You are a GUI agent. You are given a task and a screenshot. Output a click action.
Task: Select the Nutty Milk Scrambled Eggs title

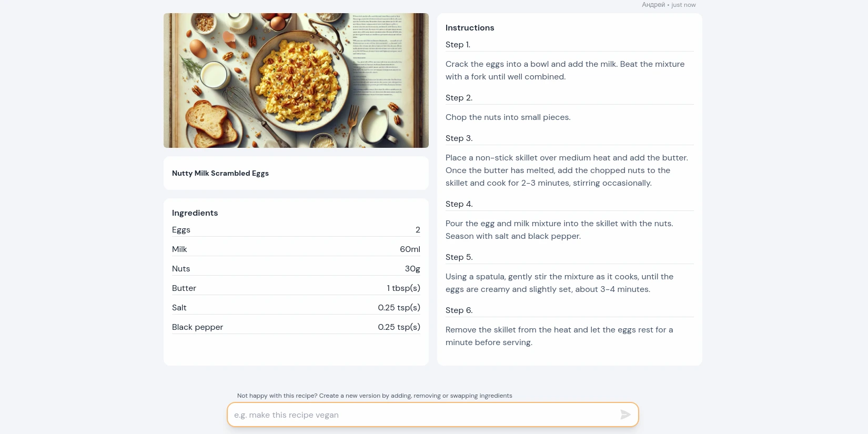click(220, 173)
